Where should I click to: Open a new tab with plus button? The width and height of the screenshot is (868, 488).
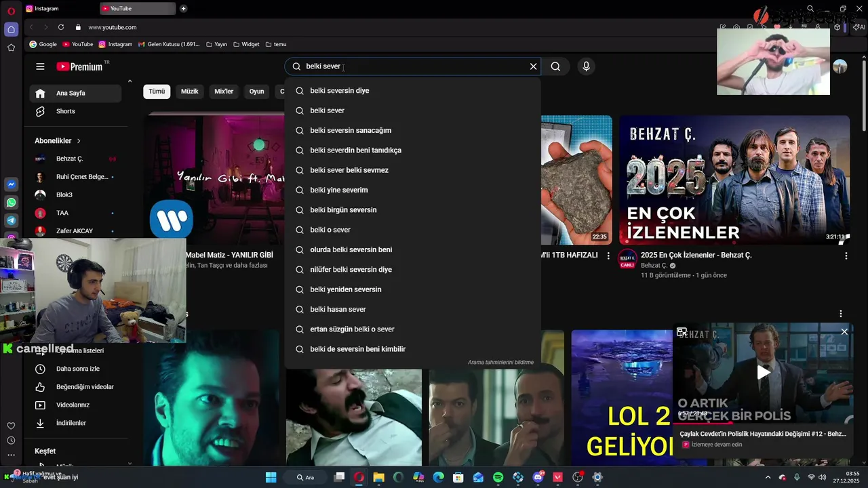pyautogui.click(x=183, y=8)
